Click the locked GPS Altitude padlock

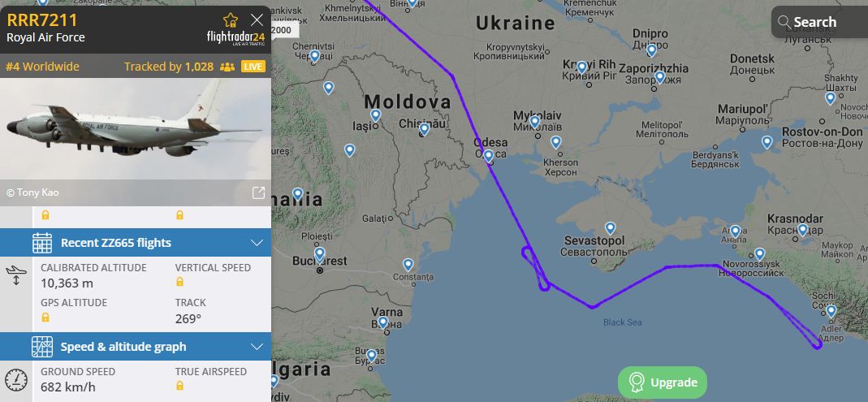pos(45,318)
